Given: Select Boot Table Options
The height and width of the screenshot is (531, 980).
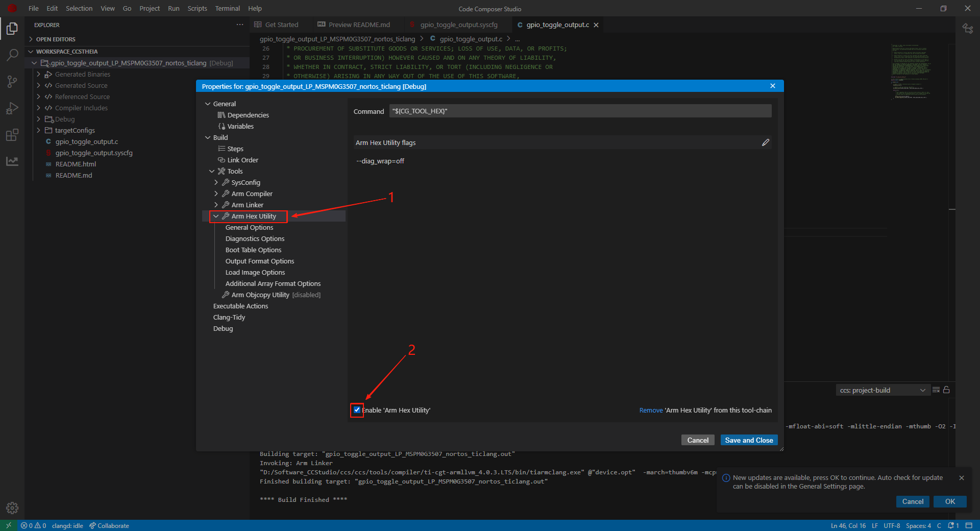Looking at the screenshot, I should (x=253, y=250).
